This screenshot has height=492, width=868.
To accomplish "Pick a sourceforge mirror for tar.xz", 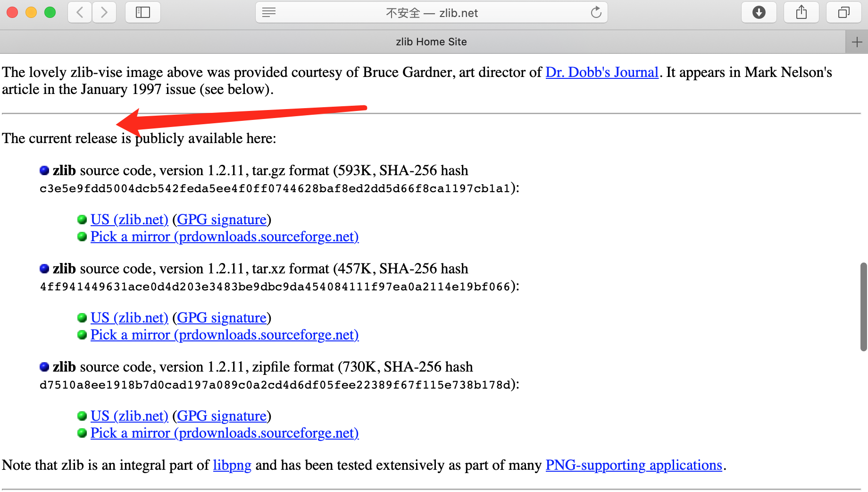I will 225,335.
